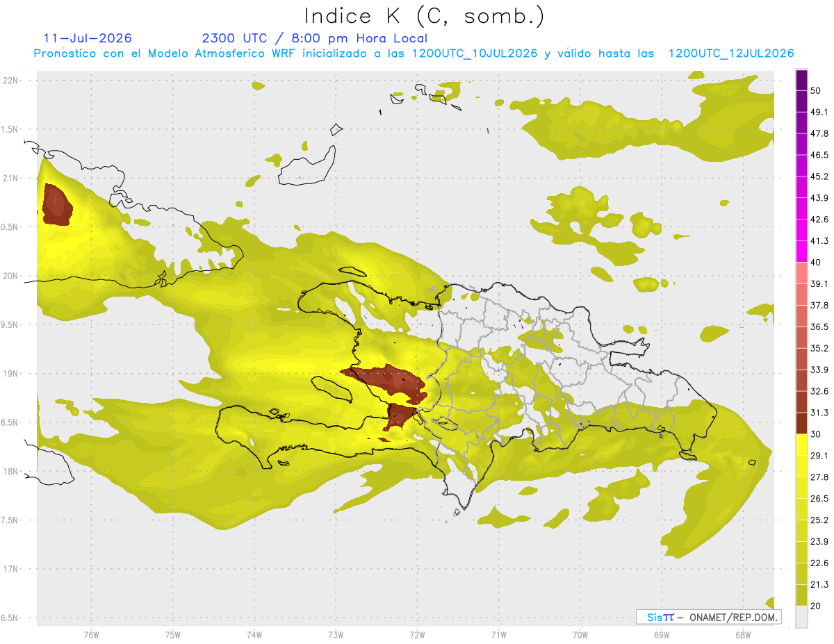Click the longitude label "75W"
The height and width of the screenshot is (644, 834).
pos(172,635)
